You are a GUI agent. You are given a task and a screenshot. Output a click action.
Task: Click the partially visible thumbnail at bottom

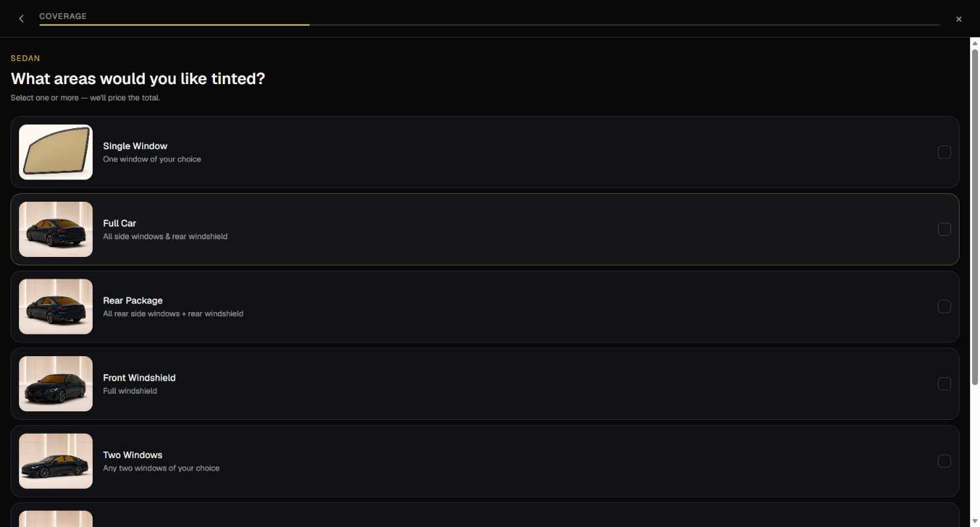coord(56,519)
